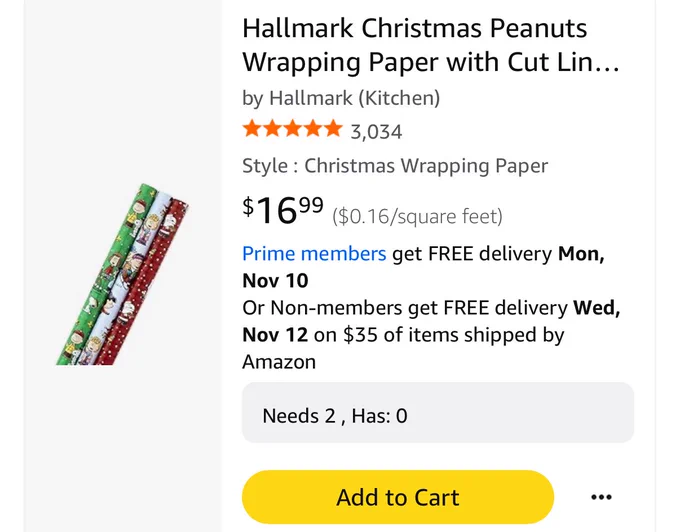Screen dimensions: 680x532
Task: Click the "by Hallmark (Kitchen)" byline
Action: tap(341, 98)
